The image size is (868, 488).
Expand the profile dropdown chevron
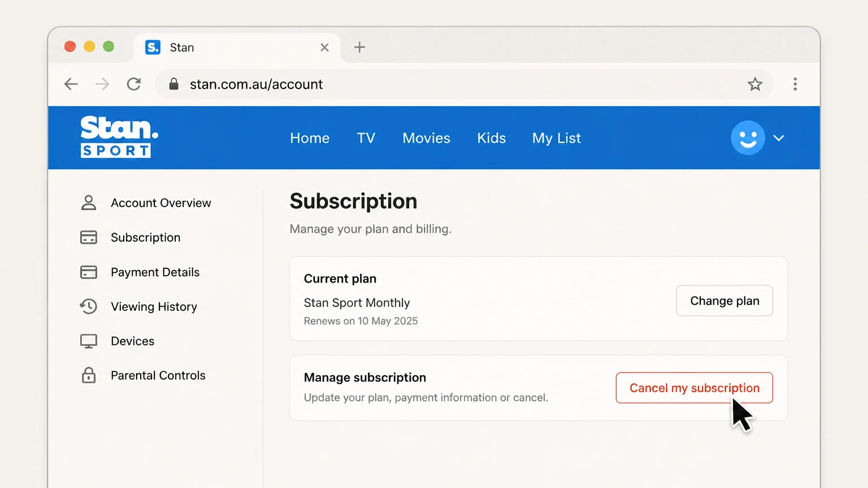pyautogui.click(x=779, y=138)
